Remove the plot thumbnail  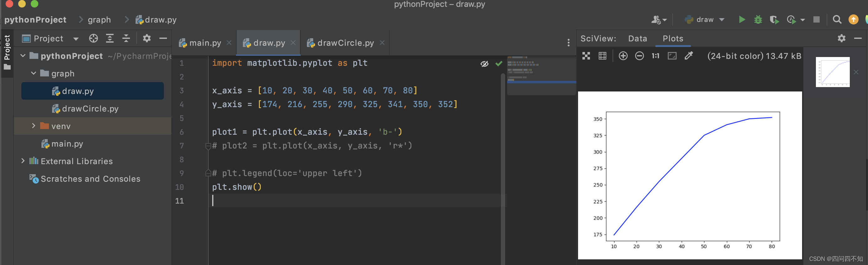tap(856, 72)
